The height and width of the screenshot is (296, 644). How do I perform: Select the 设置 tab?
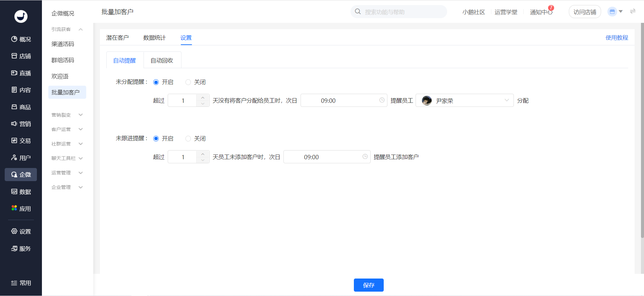[x=186, y=38]
